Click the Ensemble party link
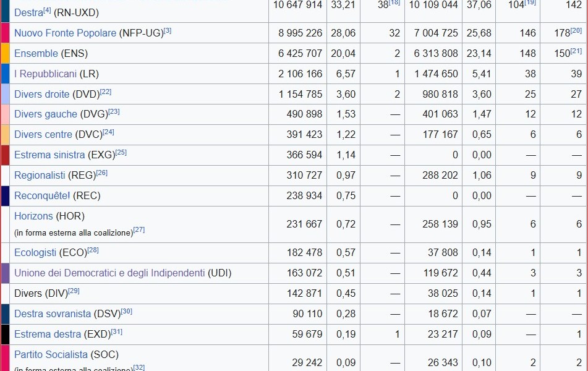The image size is (588, 371). 36,54
